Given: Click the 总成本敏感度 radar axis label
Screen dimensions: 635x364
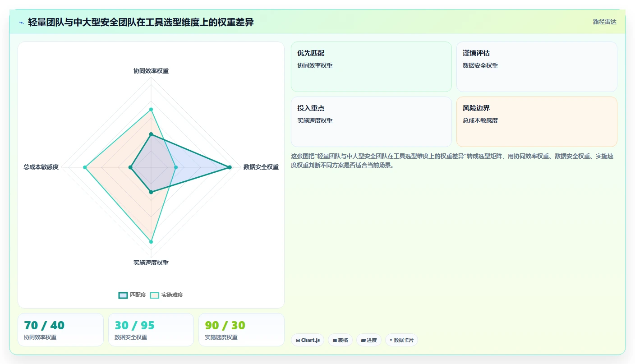Looking at the screenshot, I should click(41, 167).
